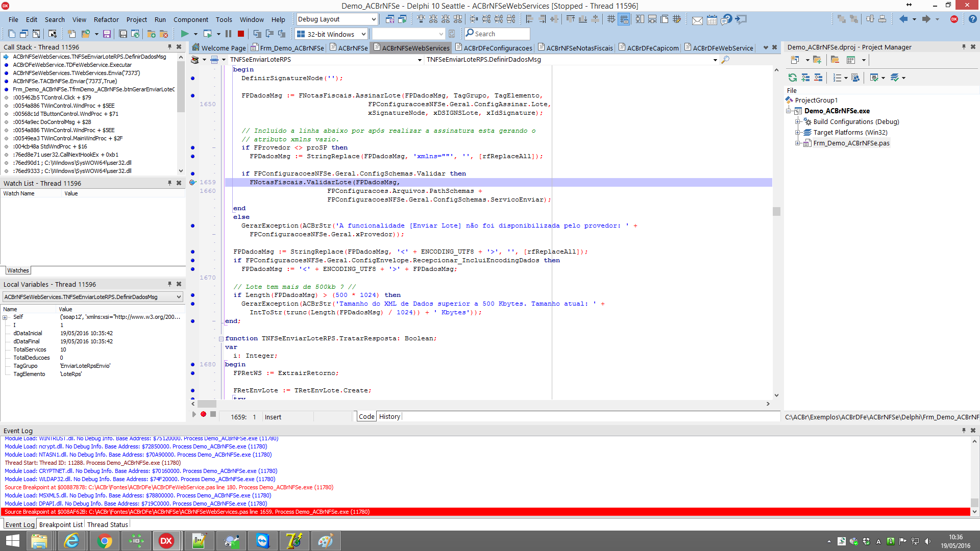980x551 pixels.
Task: Close the Call Stack panel
Action: pos(179,46)
